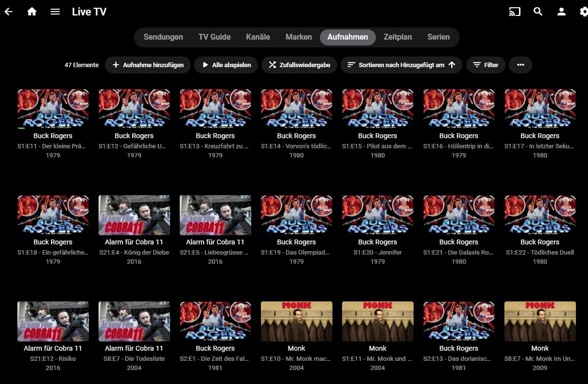Image resolution: width=588 pixels, height=384 pixels.
Task: Open Buck Rogers S1:E18 thumbnail
Action: pos(53,215)
